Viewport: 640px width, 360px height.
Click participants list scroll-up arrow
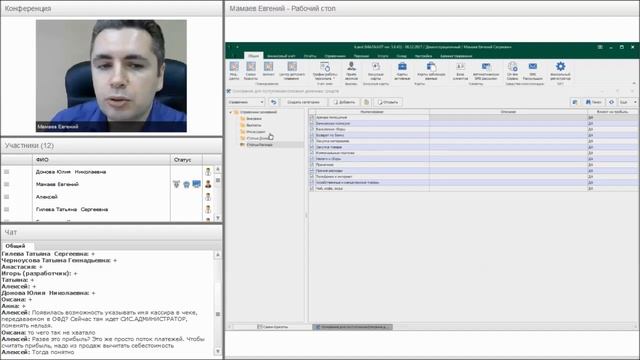(218, 169)
